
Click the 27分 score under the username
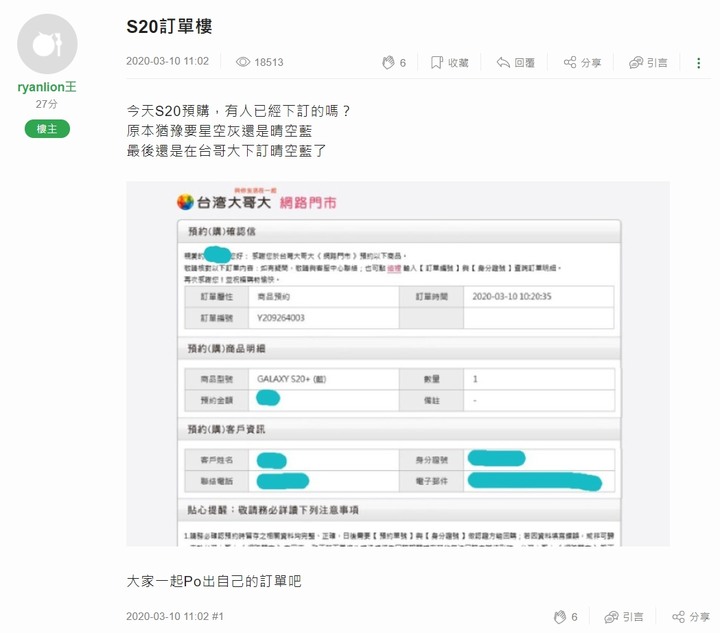point(47,104)
